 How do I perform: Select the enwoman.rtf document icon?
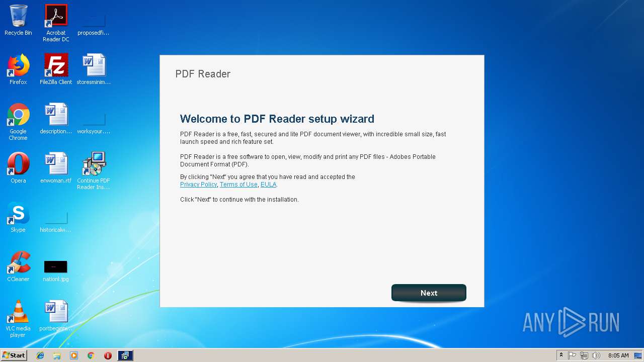[x=56, y=168]
